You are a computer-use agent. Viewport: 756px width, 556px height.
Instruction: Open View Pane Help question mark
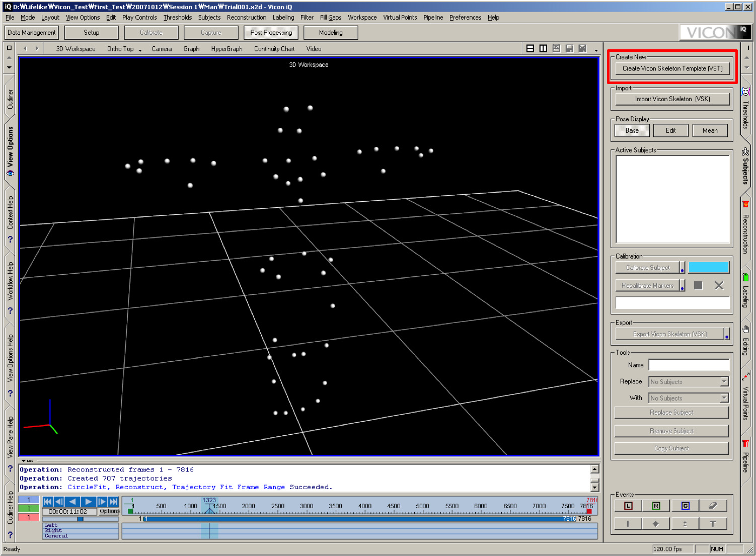[10, 468]
